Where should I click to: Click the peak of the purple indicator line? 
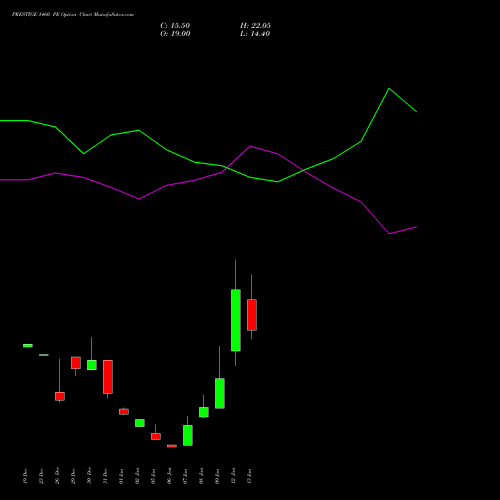(250, 146)
